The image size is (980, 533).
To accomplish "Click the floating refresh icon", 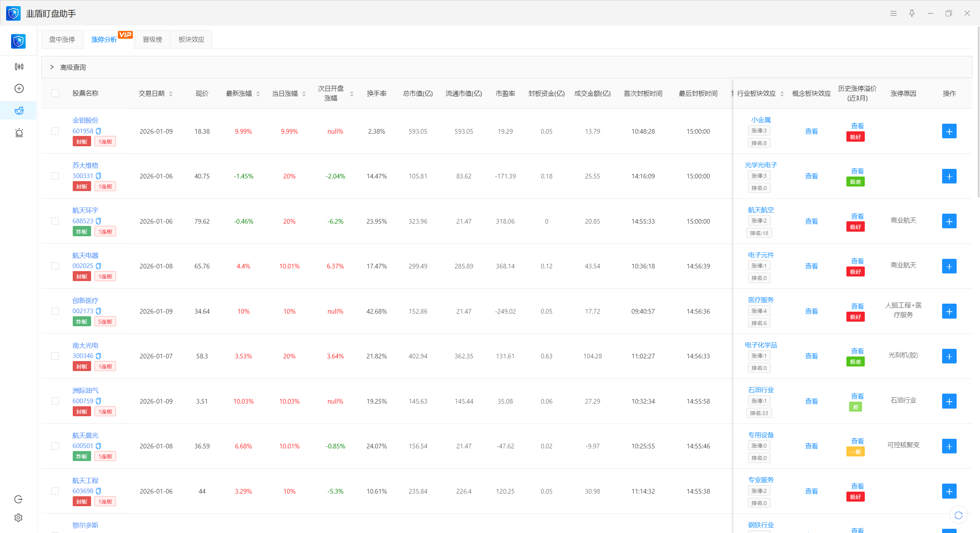I will click(x=958, y=515).
